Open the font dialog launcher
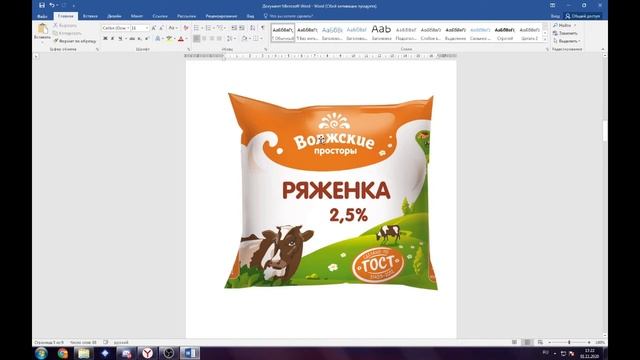This screenshot has height=360, width=640. pyautogui.click(x=189, y=49)
